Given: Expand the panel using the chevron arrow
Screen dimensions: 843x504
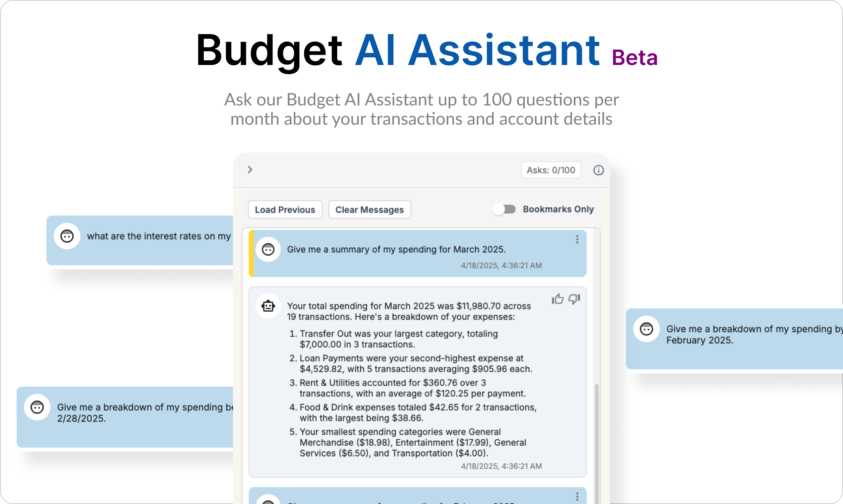Looking at the screenshot, I should pos(250,169).
